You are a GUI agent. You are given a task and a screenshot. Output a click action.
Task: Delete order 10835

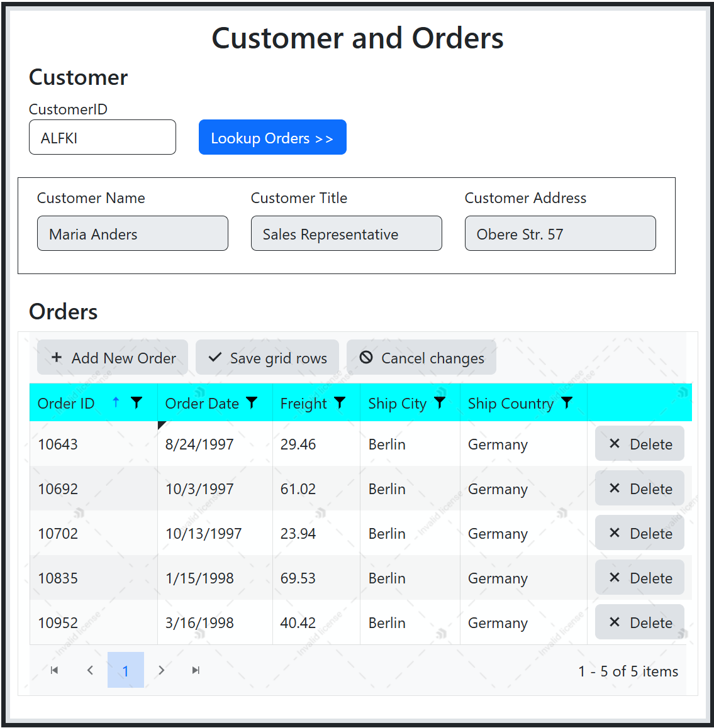point(639,577)
